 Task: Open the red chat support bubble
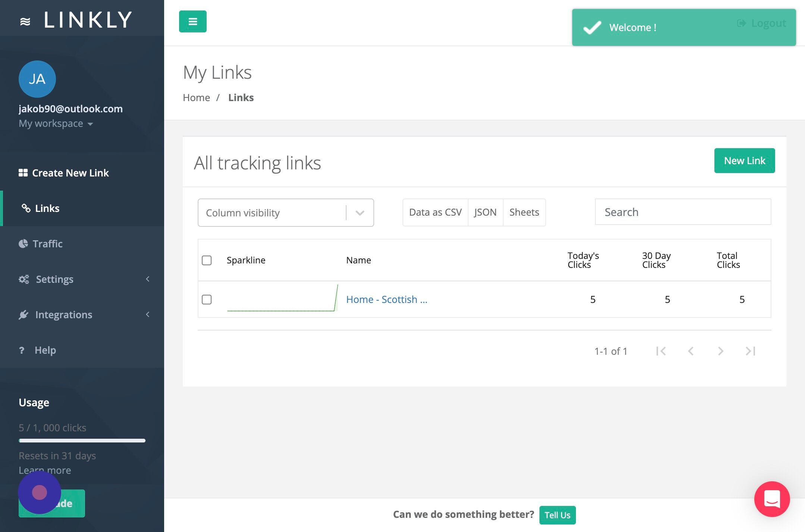[772, 498]
